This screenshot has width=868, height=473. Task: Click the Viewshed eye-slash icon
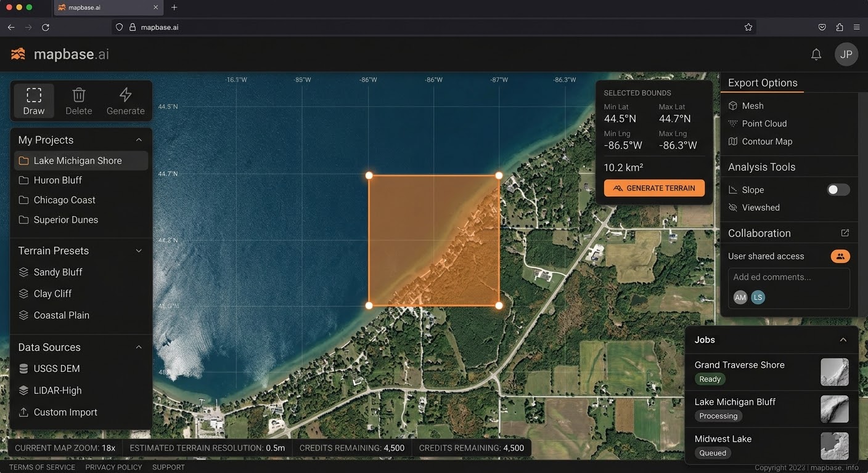(x=733, y=208)
